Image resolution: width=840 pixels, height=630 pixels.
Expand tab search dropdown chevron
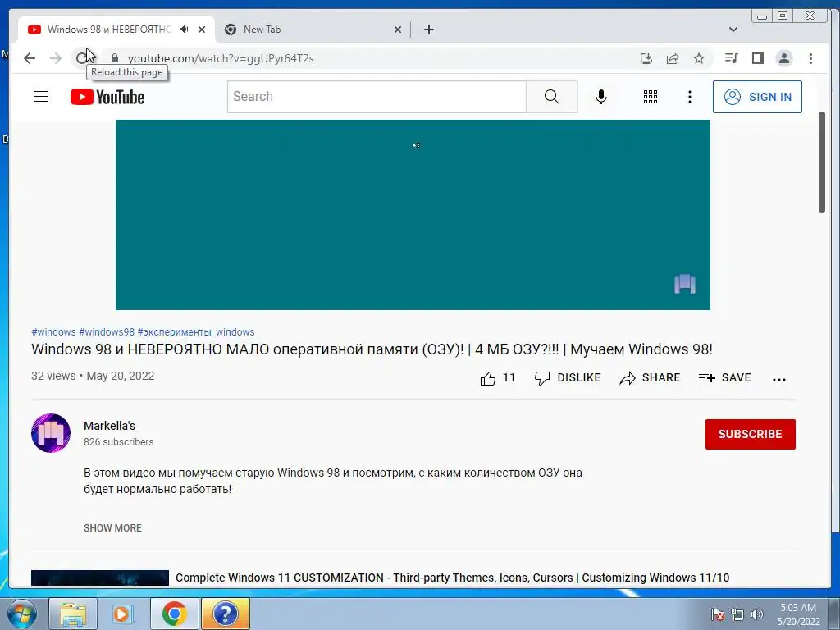click(x=733, y=30)
